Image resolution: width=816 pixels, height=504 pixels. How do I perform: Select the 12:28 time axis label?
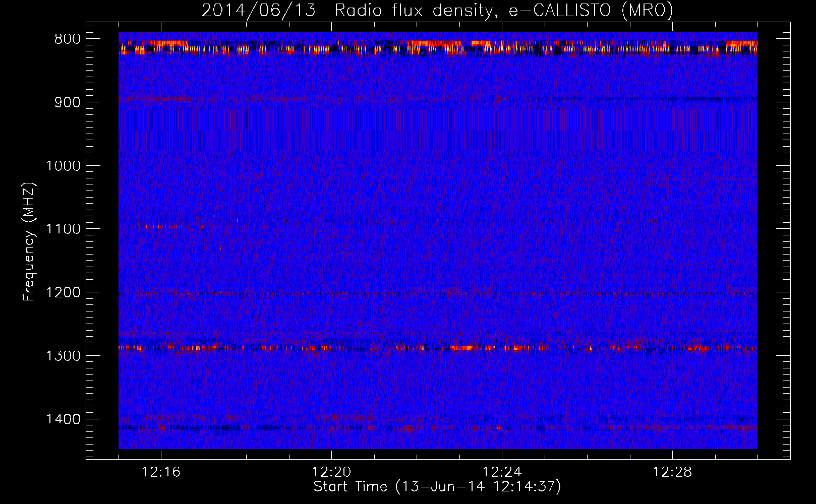(672, 472)
